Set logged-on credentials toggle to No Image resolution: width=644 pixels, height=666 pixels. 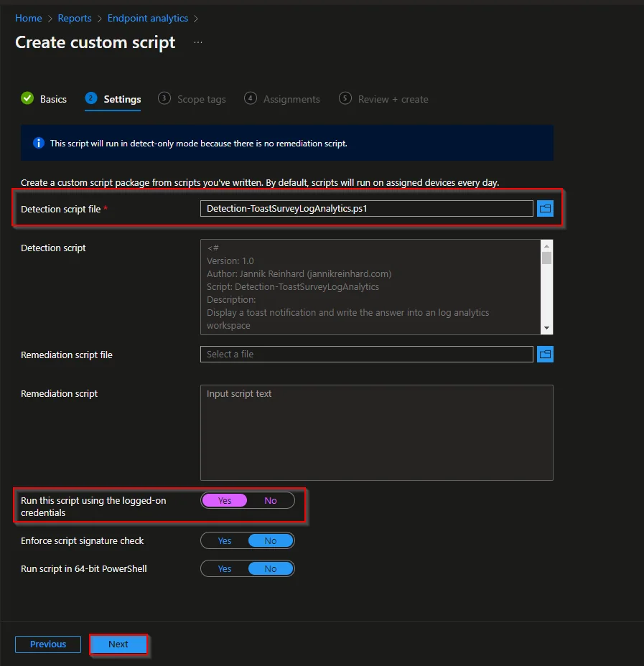pyautogui.click(x=270, y=500)
